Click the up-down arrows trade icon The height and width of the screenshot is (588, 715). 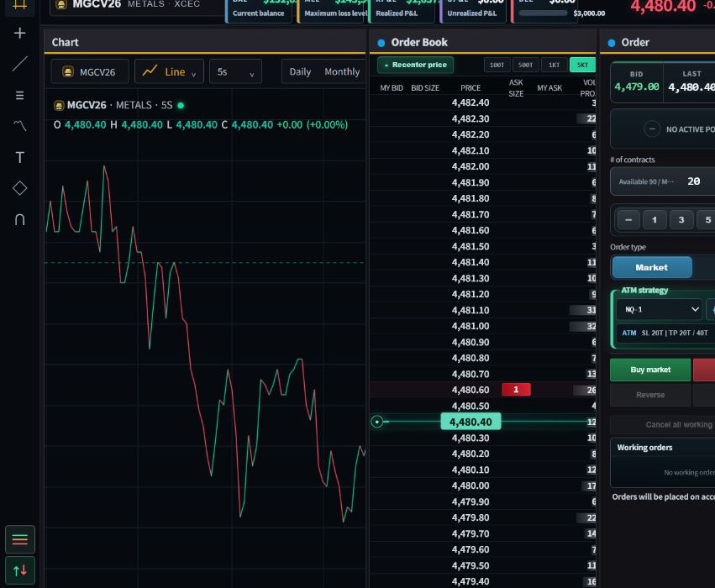point(20,570)
